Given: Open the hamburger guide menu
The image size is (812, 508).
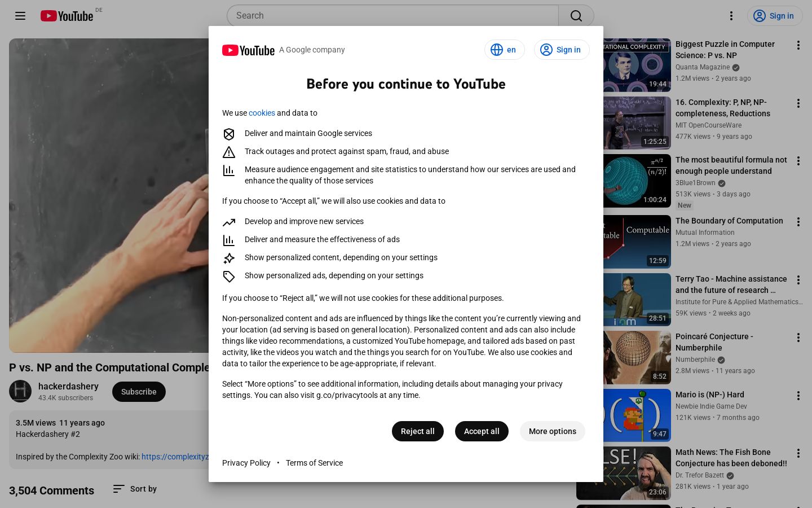Looking at the screenshot, I should (x=20, y=16).
